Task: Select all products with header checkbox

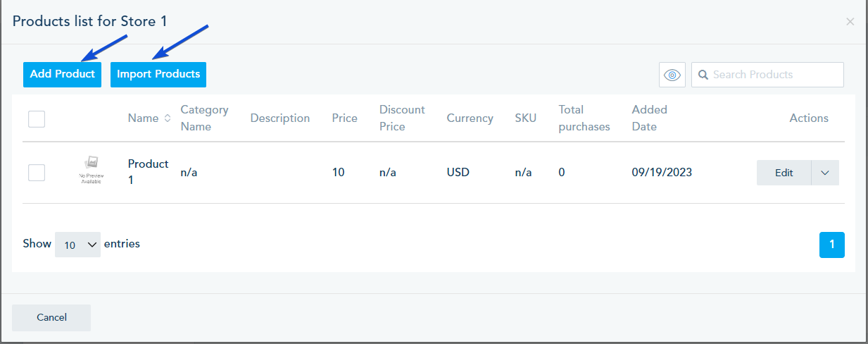Action: tap(37, 118)
